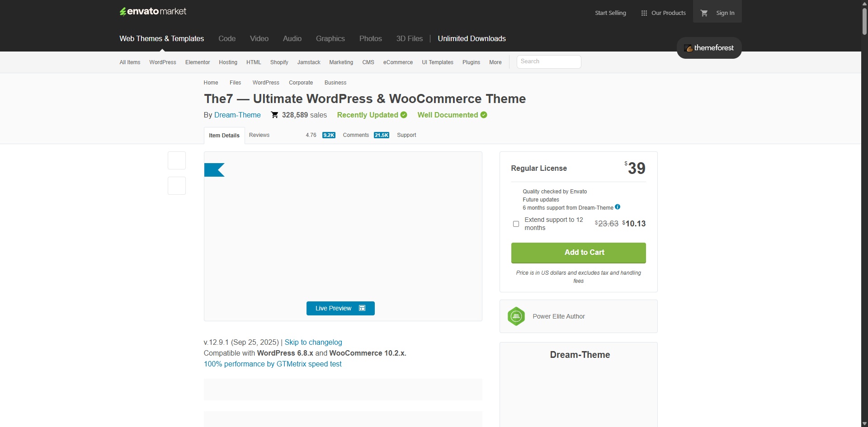Image resolution: width=868 pixels, height=427 pixels.
Task: Click the Envato Market logo
Action: click(x=153, y=12)
